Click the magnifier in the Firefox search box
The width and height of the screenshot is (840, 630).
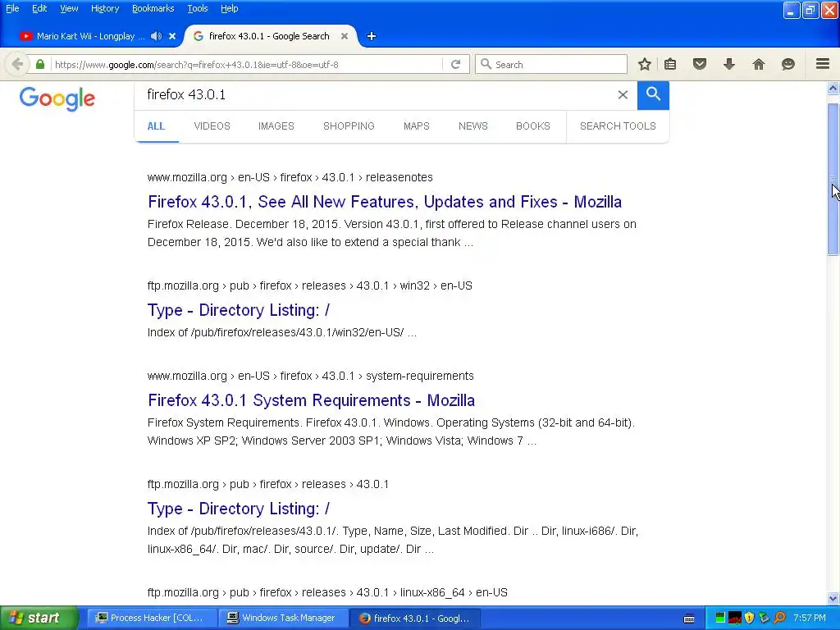pos(486,64)
